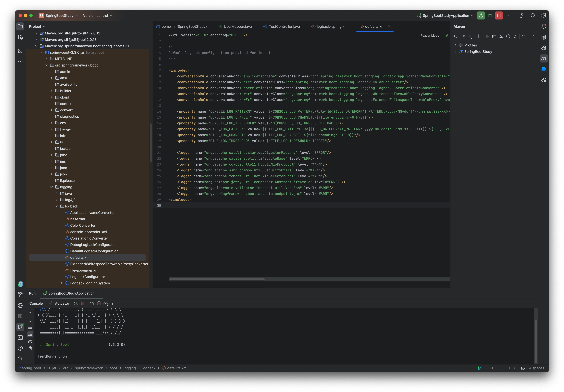Open Search Everywhere
Viewport: 564px width, 392px height.
pos(533,15)
